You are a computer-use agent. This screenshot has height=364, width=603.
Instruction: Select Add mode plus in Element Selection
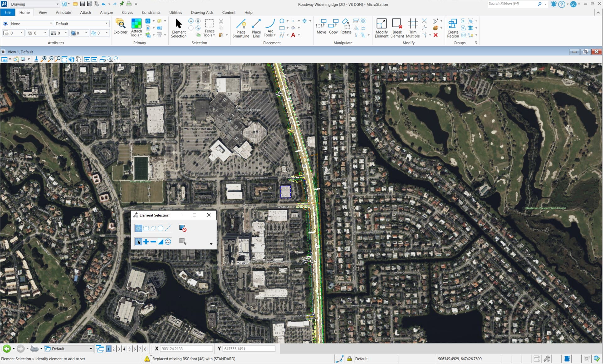(x=146, y=242)
